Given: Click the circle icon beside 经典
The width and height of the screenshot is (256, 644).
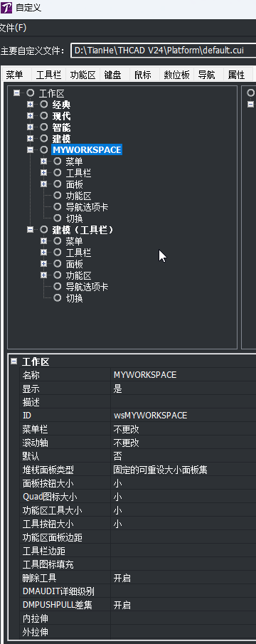Looking at the screenshot, I should click(44, 105).
